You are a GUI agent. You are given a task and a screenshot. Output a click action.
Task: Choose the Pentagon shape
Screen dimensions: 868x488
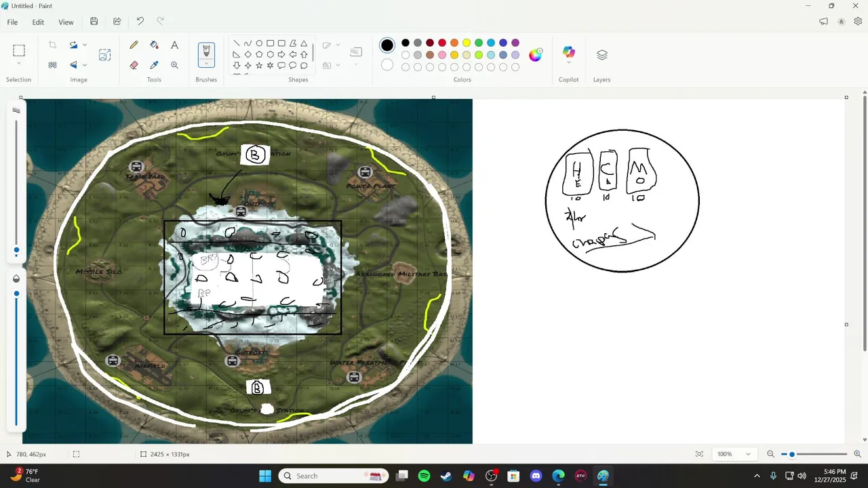click(259, 54)
